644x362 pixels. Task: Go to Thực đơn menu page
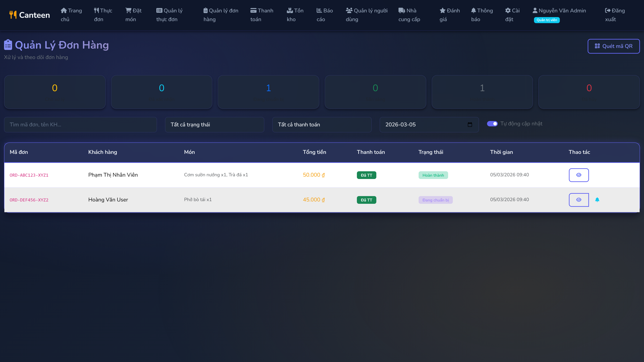pyautogui.click(x=103, y=15)
